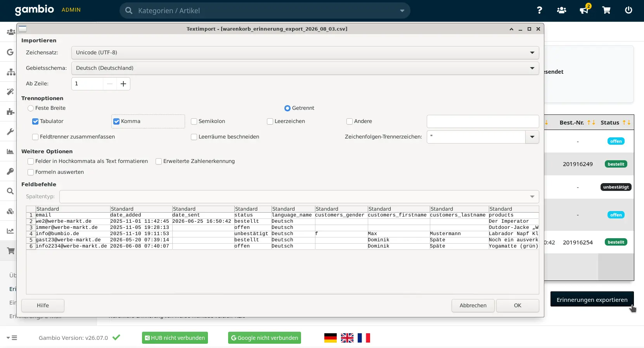Uncheck the Tabulator separator checkbox

coord(35,121)
